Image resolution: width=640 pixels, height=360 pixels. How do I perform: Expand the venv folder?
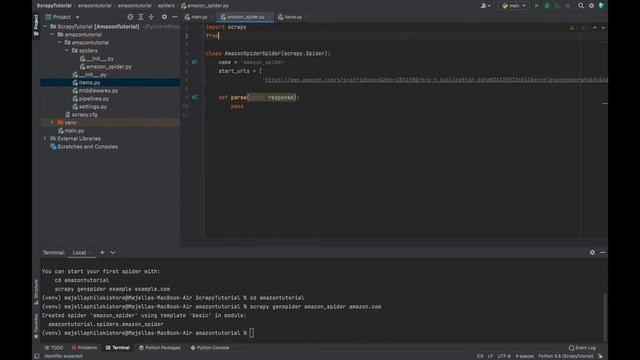[x=53, y=122]
